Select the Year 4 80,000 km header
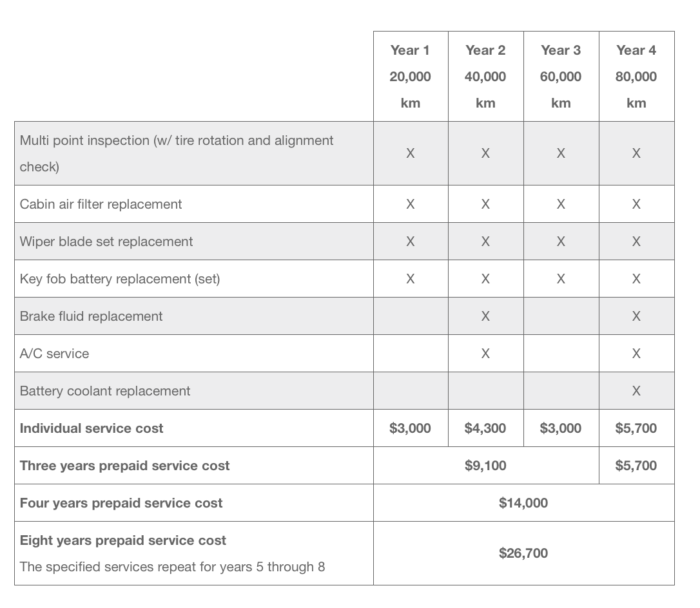The height and width of the screenshot is (608, 700). [x=636, y=76]
